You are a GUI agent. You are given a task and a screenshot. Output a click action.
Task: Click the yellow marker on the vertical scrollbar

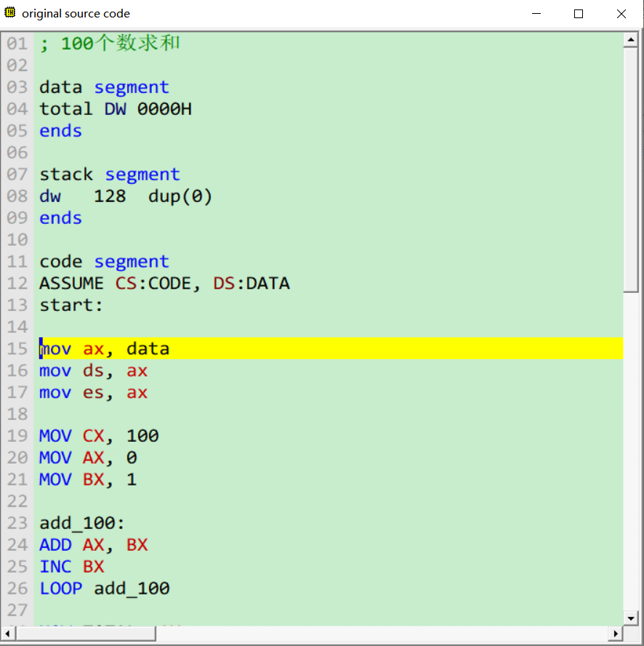[x=630, y=348]
